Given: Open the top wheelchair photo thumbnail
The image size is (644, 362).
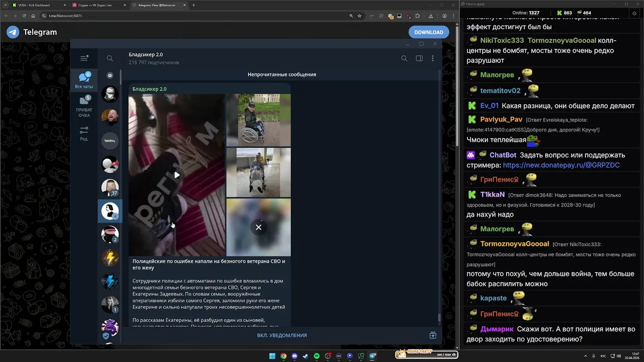Looking at the screenshot, I should pos(259,120).
